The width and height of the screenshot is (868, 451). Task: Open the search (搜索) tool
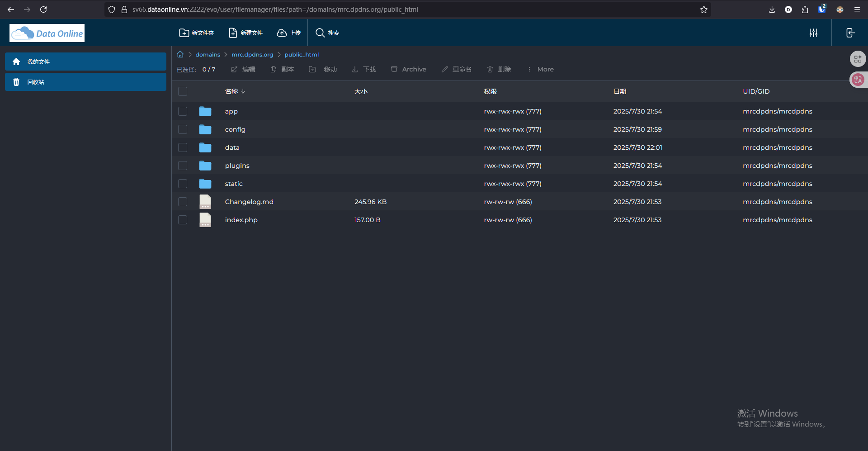click(327, 33)
